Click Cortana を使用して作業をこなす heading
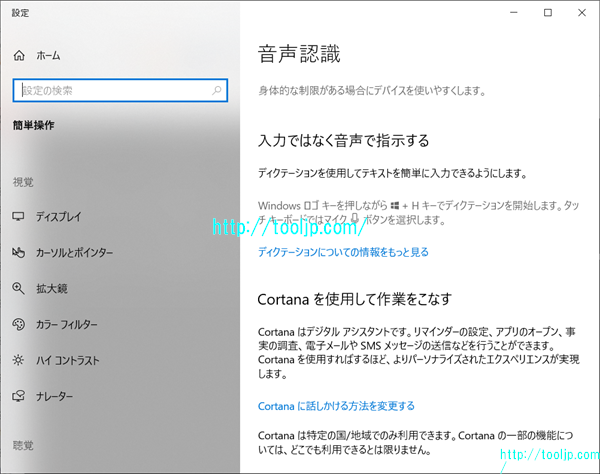 pyautogui.click(x=355, y=299)
